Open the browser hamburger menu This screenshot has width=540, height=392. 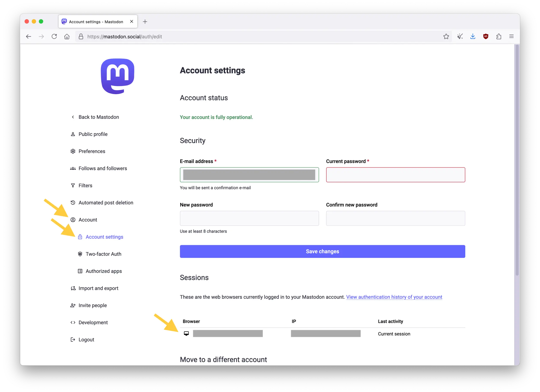[511, 37]
